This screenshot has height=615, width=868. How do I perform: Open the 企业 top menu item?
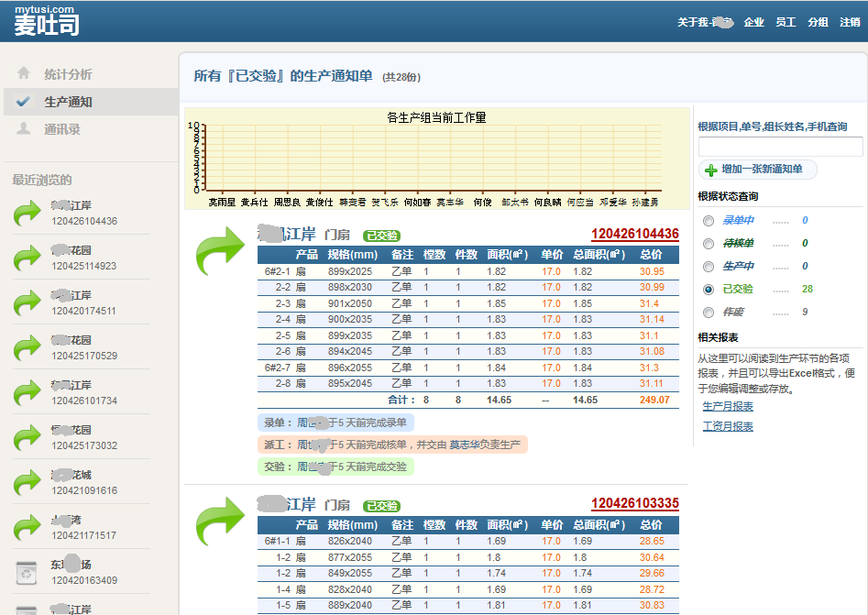click(x=753, y=22)
